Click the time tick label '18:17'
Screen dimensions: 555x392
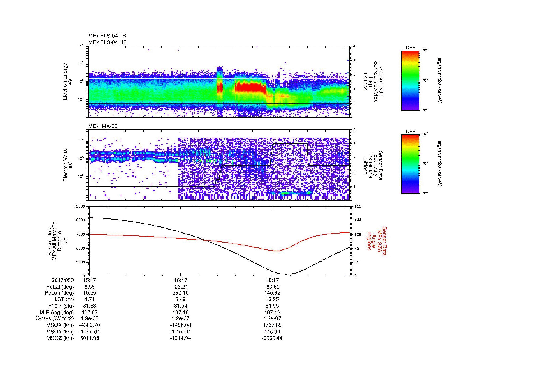[272, 280]
